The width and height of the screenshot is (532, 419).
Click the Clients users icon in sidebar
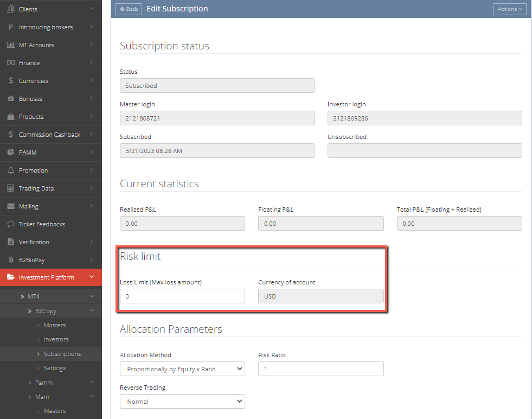point(11,9)
